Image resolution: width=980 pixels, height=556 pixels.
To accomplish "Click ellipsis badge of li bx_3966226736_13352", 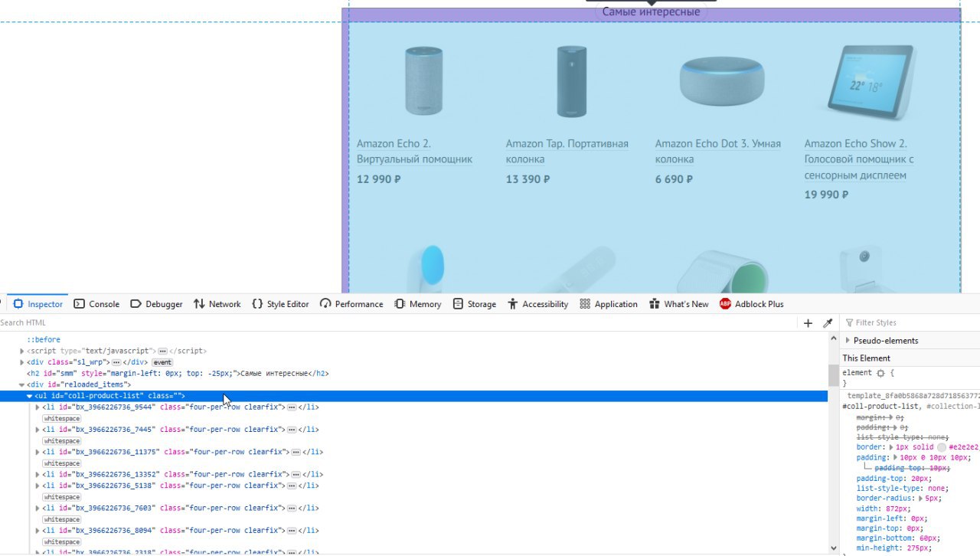I will 296,475.
